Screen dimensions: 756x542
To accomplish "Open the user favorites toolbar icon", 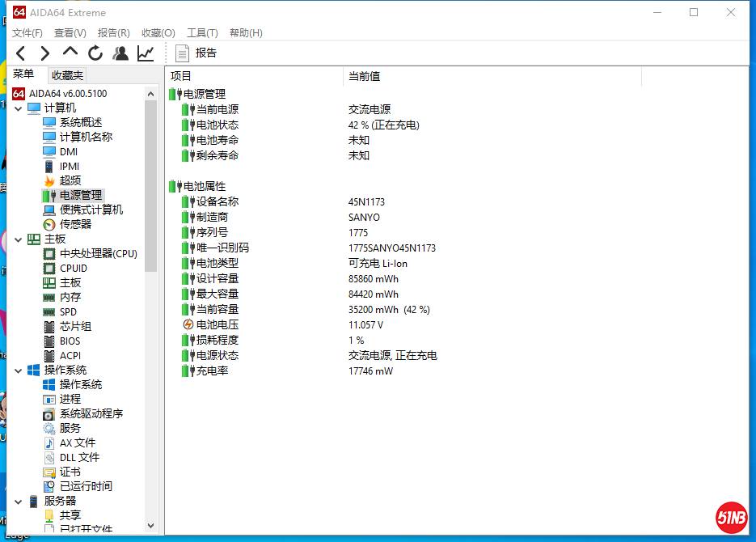I will point(120,53).
